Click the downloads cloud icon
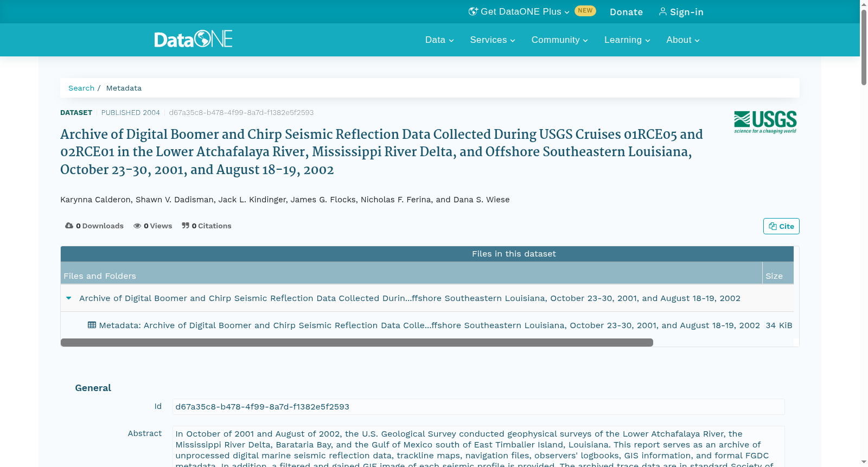 69,226
